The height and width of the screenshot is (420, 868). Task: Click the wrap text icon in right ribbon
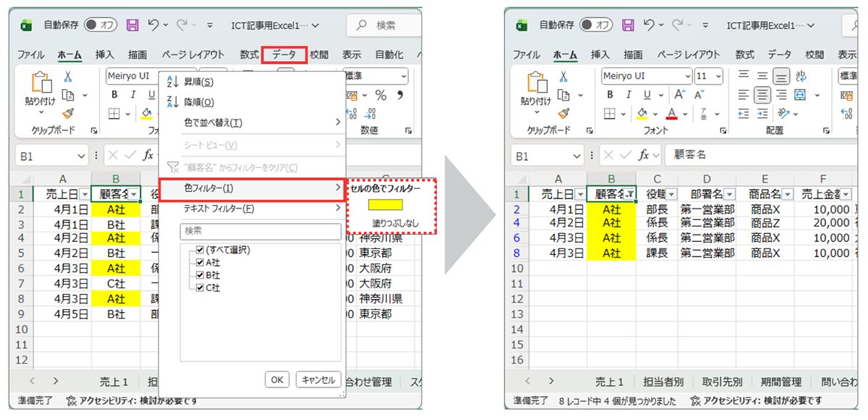tap(800, 76)
